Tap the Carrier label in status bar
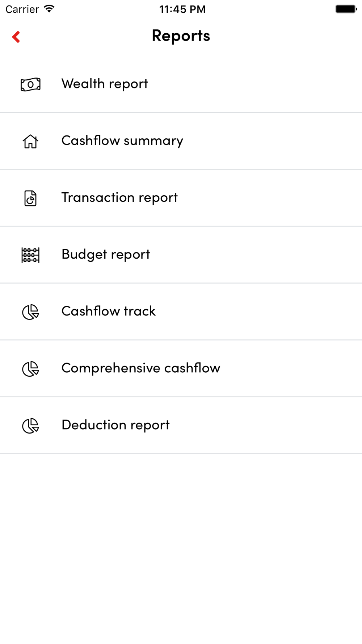This screenshot has width=362, height=644. coord(22,9)
